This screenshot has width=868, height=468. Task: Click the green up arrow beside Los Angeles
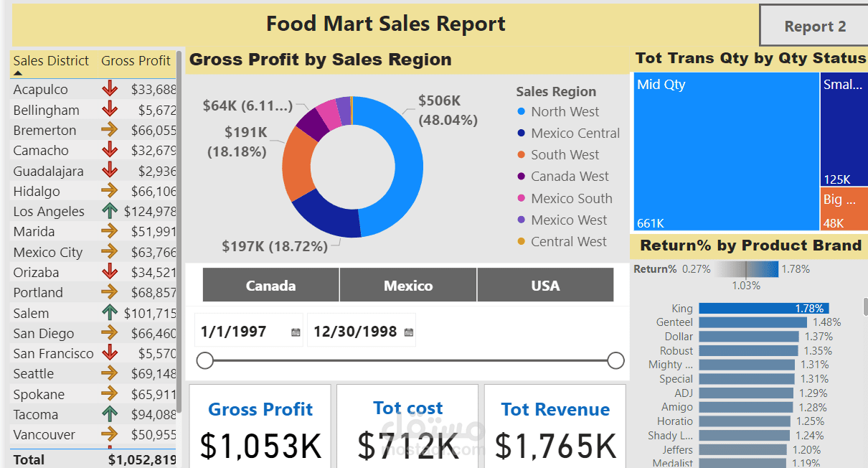click(x=109, y=211)
